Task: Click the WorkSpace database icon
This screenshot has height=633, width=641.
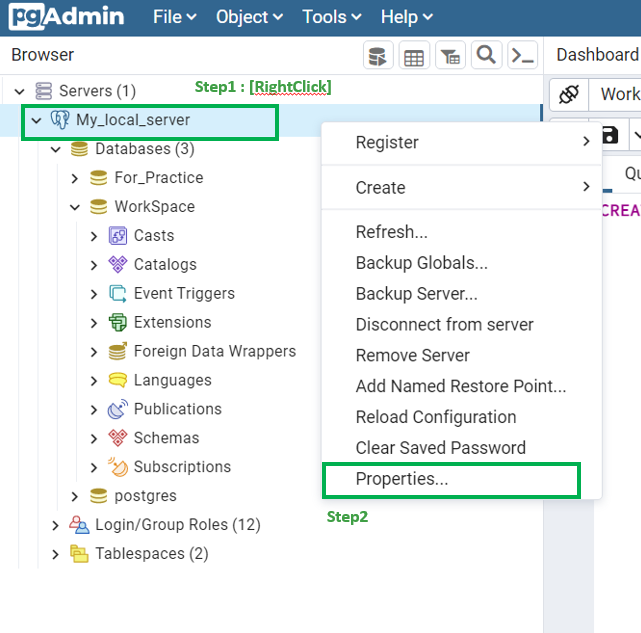Action: click(x=99, y=207)
